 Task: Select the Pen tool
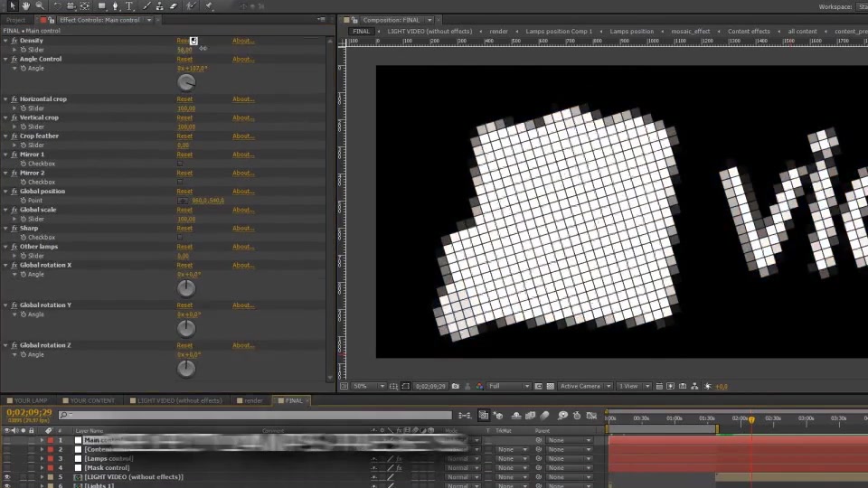click(115, 5)
